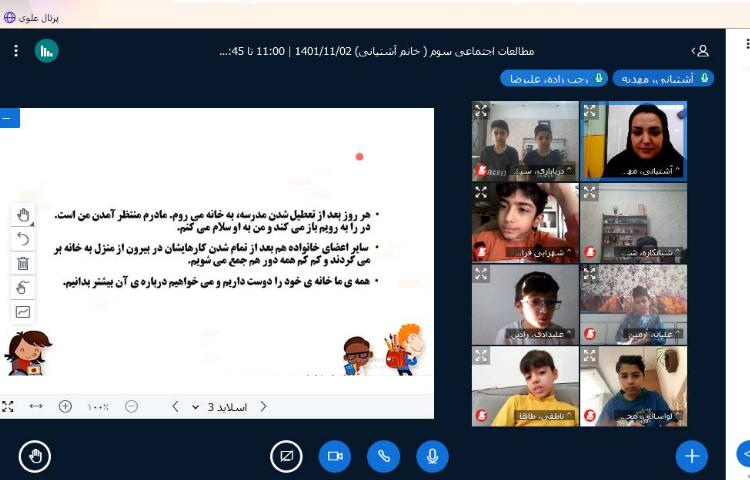Toggle webcam sharing
This screenshot has width=750, height=480.
335,456
